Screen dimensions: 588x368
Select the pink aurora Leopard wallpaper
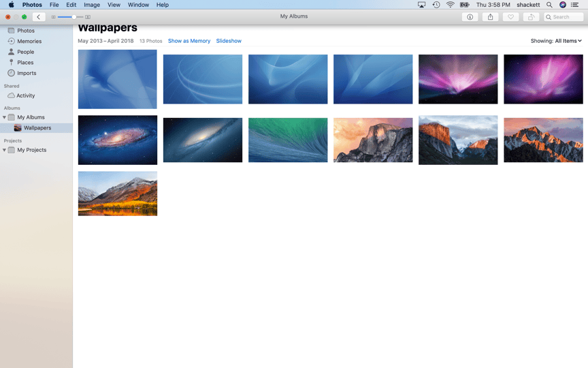pos(458,79)
